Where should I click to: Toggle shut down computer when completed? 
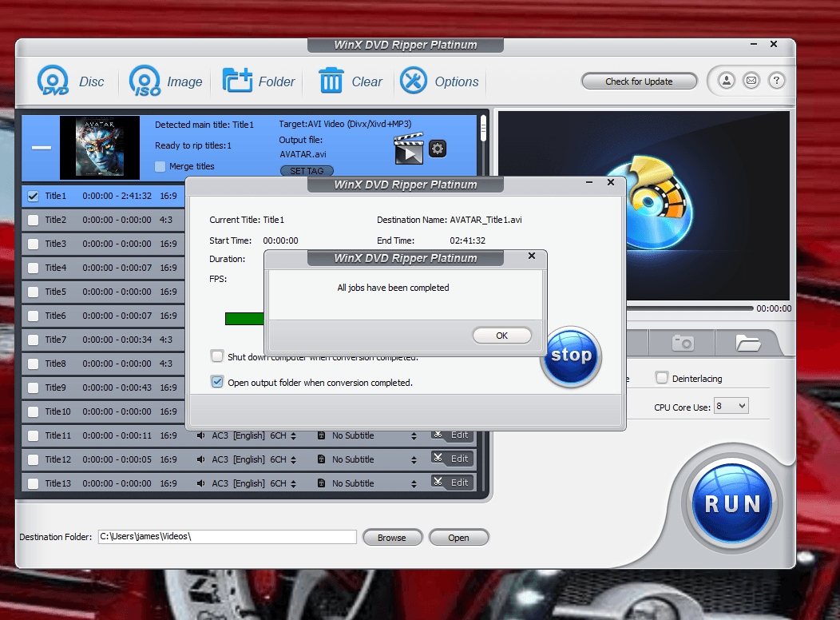coord(217,356)
